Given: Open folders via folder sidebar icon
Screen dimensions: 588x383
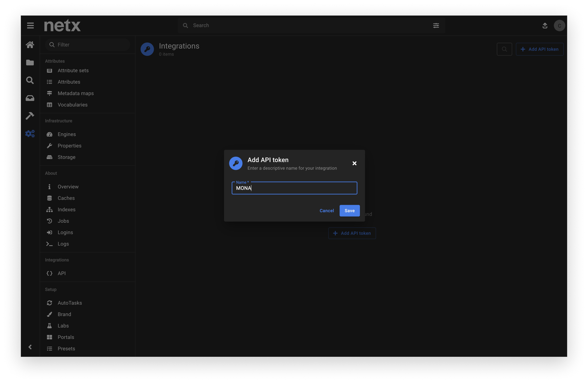Looking at the screenshot, I should (30, 63).
